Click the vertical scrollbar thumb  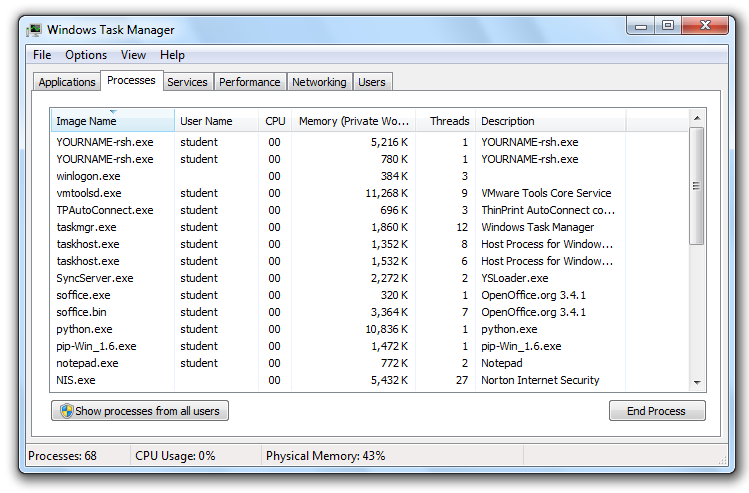coord(697,186)
